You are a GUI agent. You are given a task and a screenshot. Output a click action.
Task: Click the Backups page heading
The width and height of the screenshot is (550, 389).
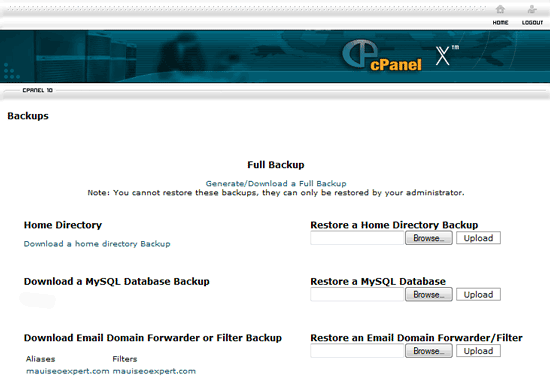[28, 116]
